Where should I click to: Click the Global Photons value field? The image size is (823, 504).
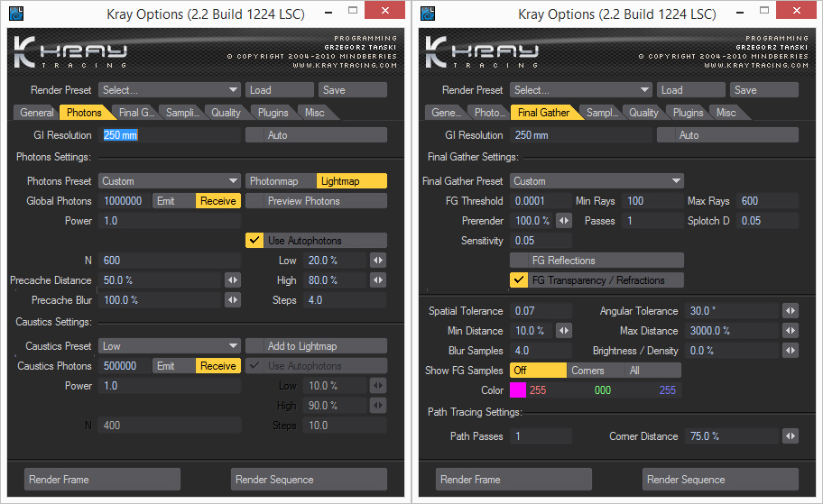tap(124, 201)
